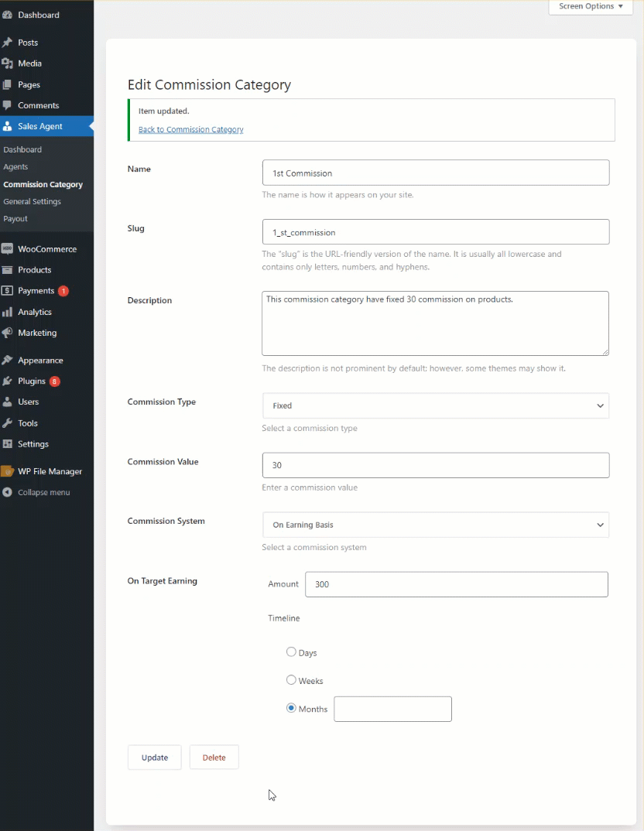Image resolution: width=644 pixels, height=831 pixels.
Task: Go to Agents submenu item
Action: coord(16,167)
